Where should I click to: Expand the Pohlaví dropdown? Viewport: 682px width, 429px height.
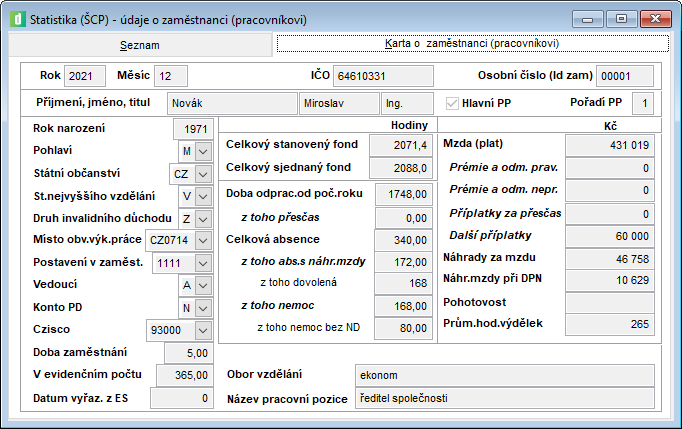tap(203, 151)
